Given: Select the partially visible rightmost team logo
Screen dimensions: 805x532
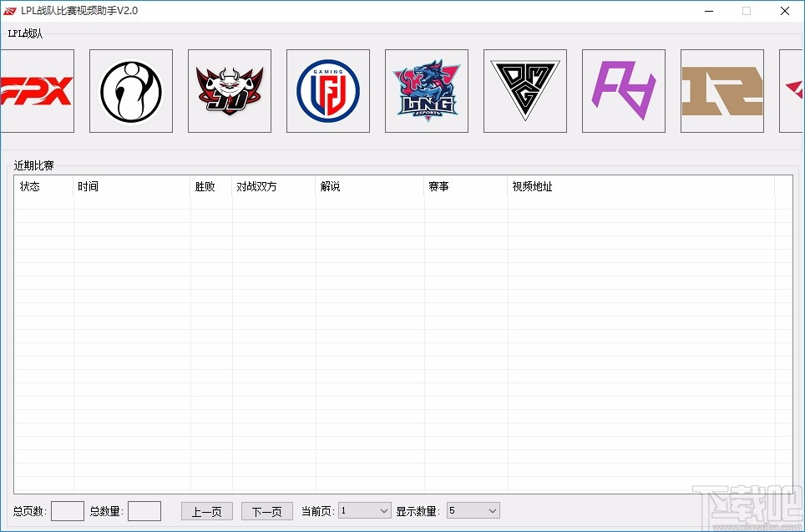Looking at the screenshot, I should [793, 90].
